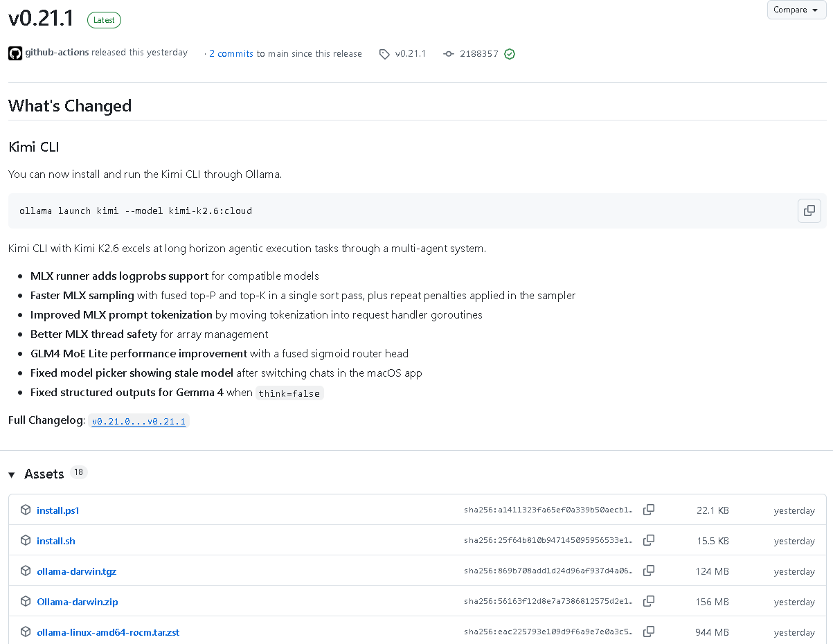
Task: Click the 22.1 KB file size
Action: click(x=713, y=510)
